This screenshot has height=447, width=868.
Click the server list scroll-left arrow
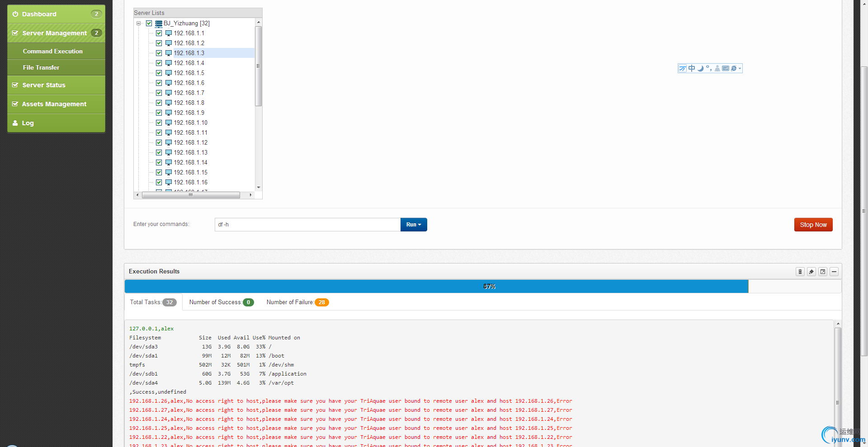point(137,195)
